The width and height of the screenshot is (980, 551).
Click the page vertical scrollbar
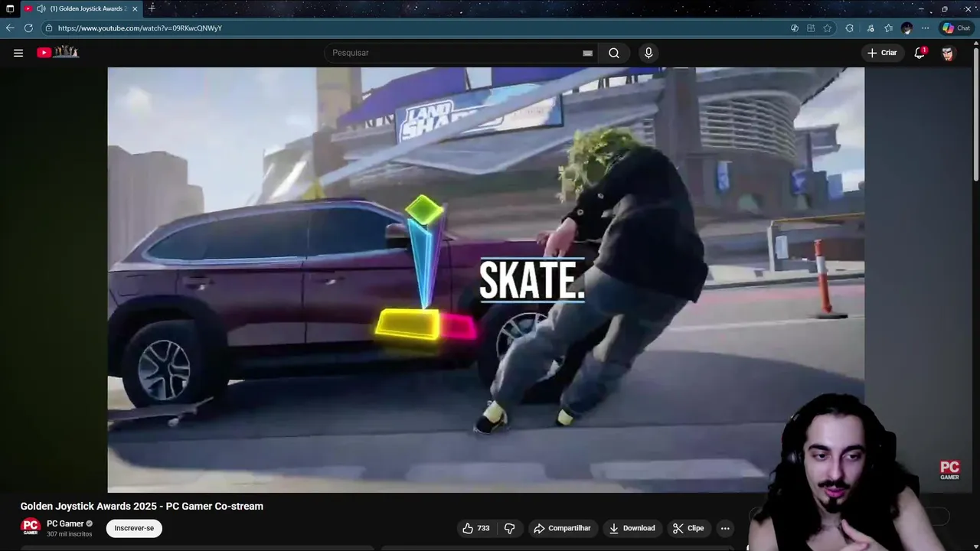pyautogui.click(x=975, y=115)
